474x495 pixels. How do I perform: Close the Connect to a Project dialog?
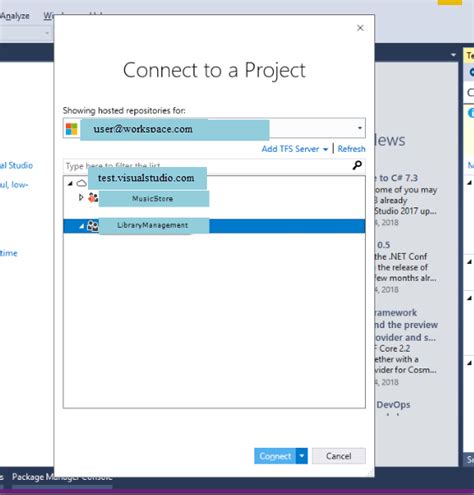tap(360, 28)
